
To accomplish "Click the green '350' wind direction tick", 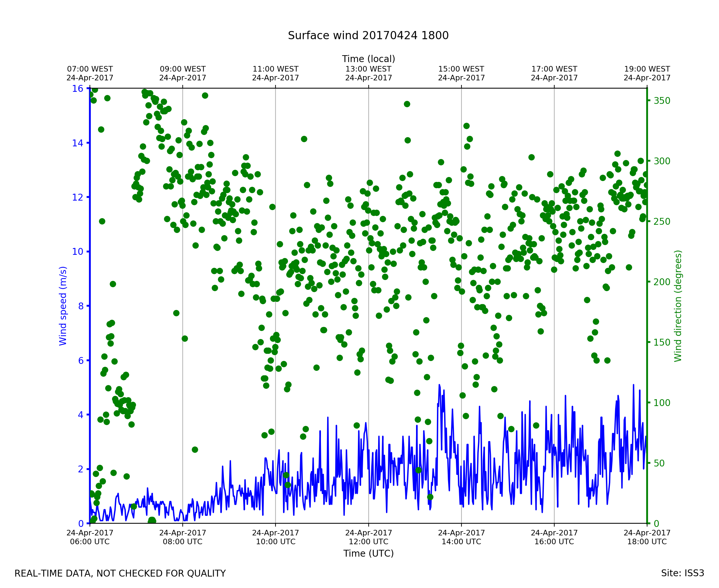I will pyautogui.click(x=662, y=101).
